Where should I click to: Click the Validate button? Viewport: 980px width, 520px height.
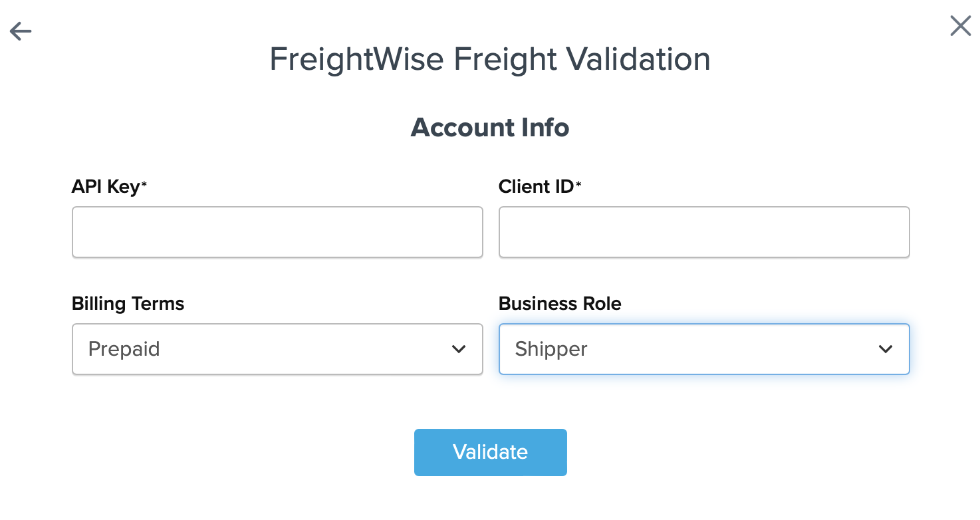coord(490,452)
